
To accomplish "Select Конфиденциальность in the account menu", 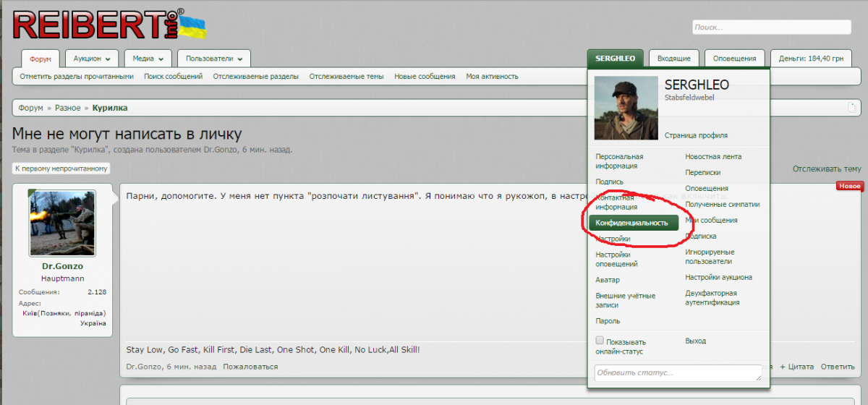I will [x=634, y=223].
